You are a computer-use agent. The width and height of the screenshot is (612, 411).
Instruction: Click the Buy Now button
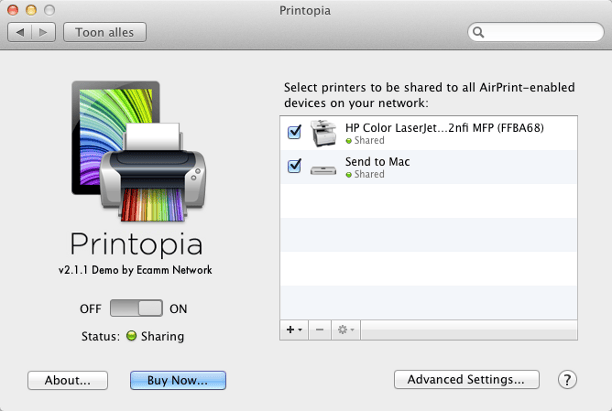coord(178,380)
